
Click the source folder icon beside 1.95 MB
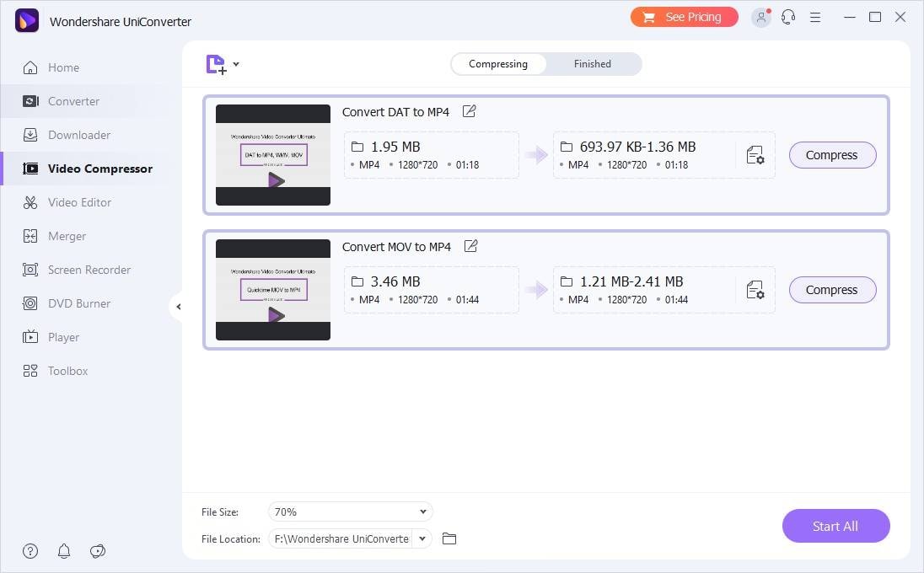click(357, 147)
